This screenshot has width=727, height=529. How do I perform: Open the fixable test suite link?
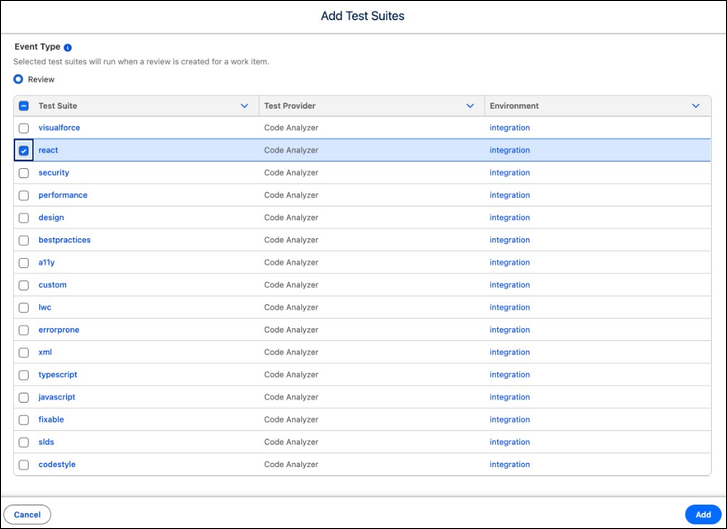tap(51, 419)
